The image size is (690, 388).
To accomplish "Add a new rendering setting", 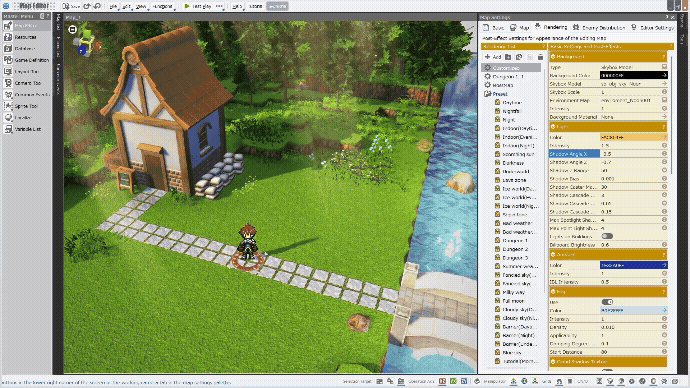I will tap(493, 57).
